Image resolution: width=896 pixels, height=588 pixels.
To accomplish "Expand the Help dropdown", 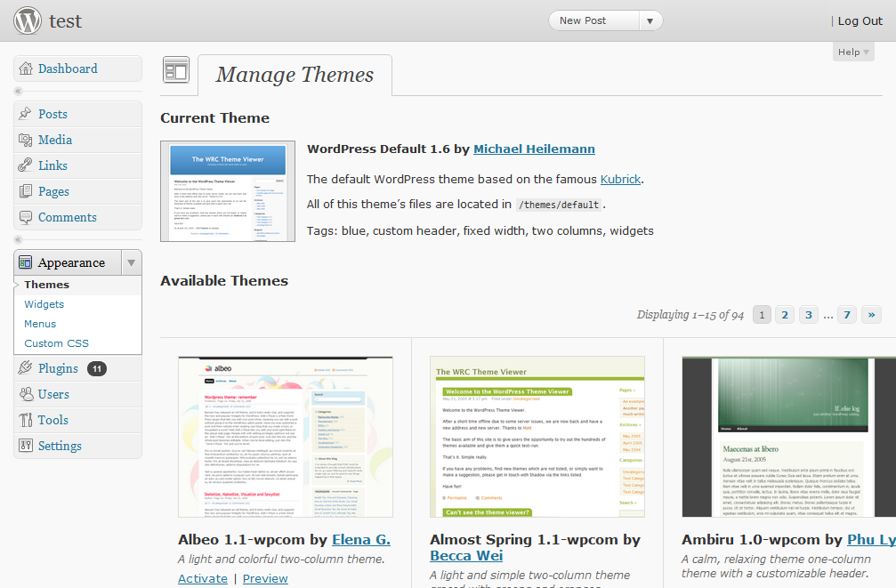I will [853, 52].
